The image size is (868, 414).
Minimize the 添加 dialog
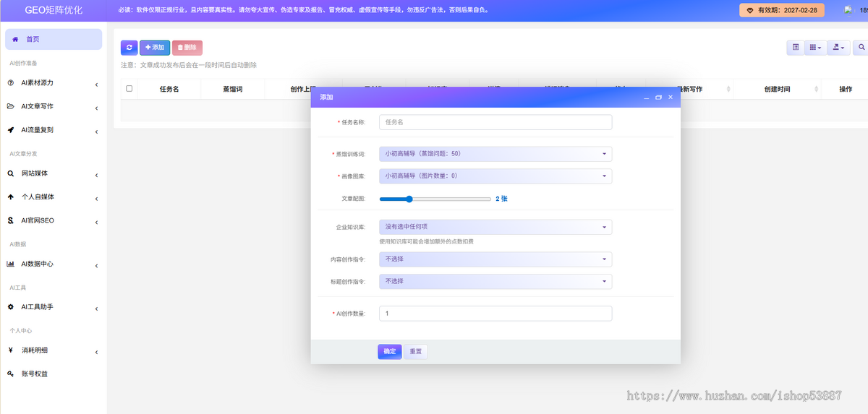[647, 97]
